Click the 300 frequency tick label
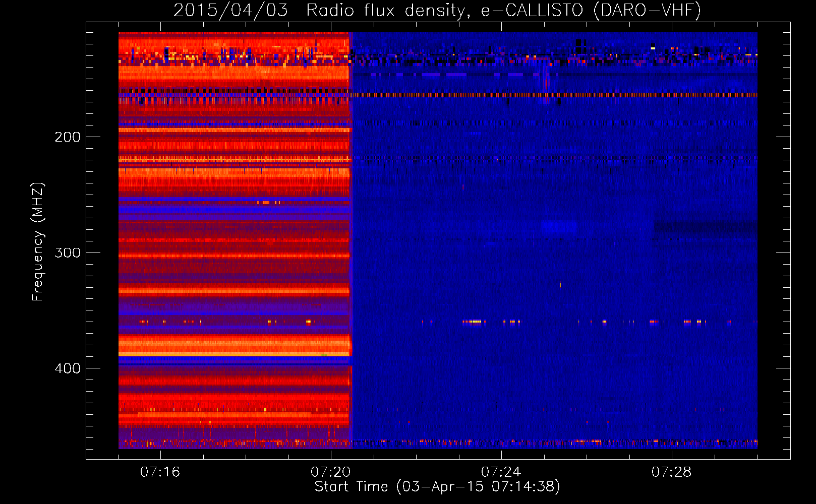Image resolution: width=816 pixels, height=504 pixels. [x=68, y=253]
